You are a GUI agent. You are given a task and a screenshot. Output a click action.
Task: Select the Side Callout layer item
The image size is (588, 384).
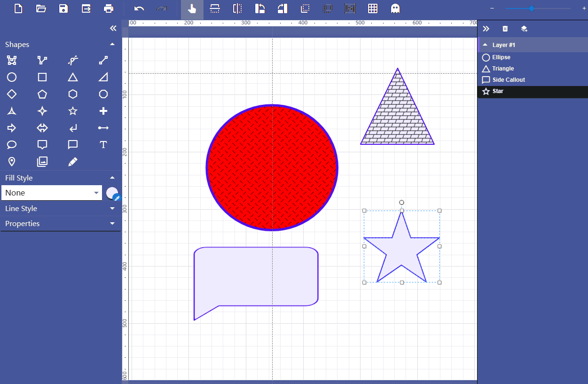508,80
